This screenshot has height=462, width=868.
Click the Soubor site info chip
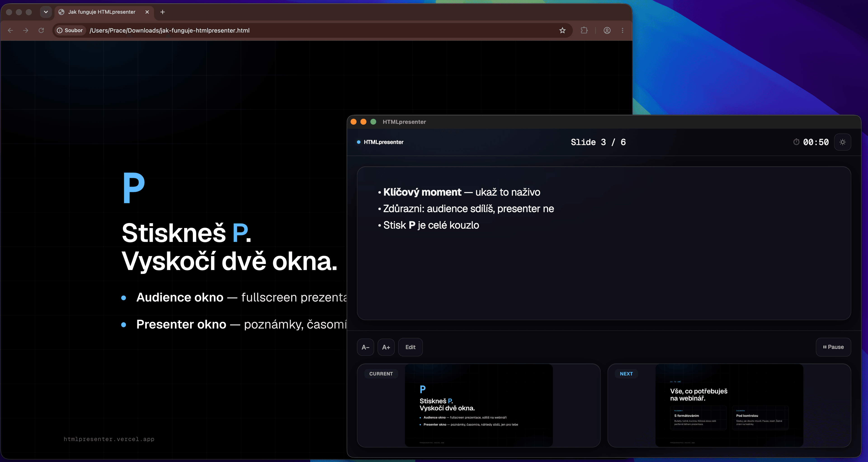click(x=70, y=30)
